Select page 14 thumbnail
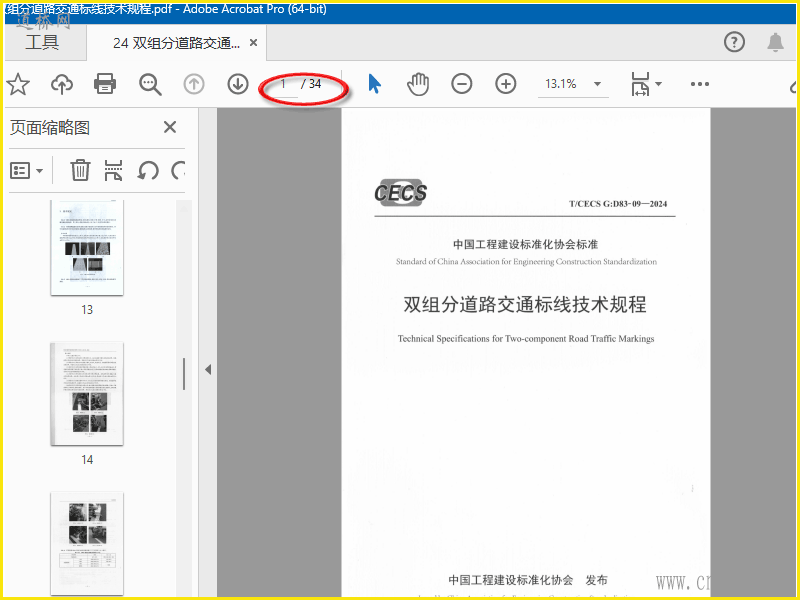The width and height of the screenshot is (800, 600). tap(87, 393)
